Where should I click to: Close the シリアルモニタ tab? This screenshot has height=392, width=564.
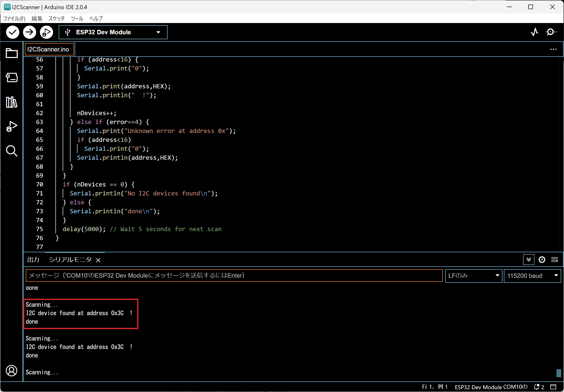point(98,260)
